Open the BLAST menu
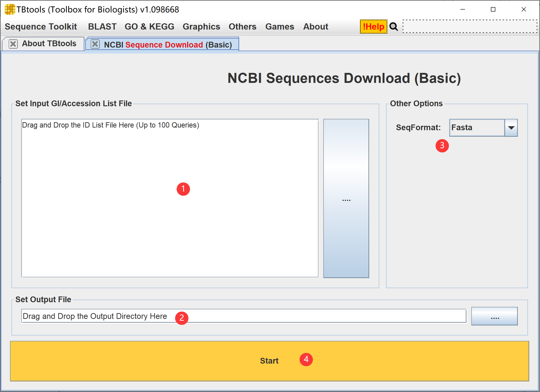This screenshot has width=540, height=392. 102,27
